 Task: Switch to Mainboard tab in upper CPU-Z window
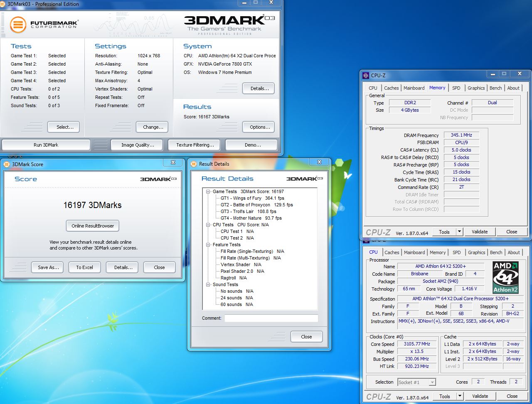tap(414, 88)
